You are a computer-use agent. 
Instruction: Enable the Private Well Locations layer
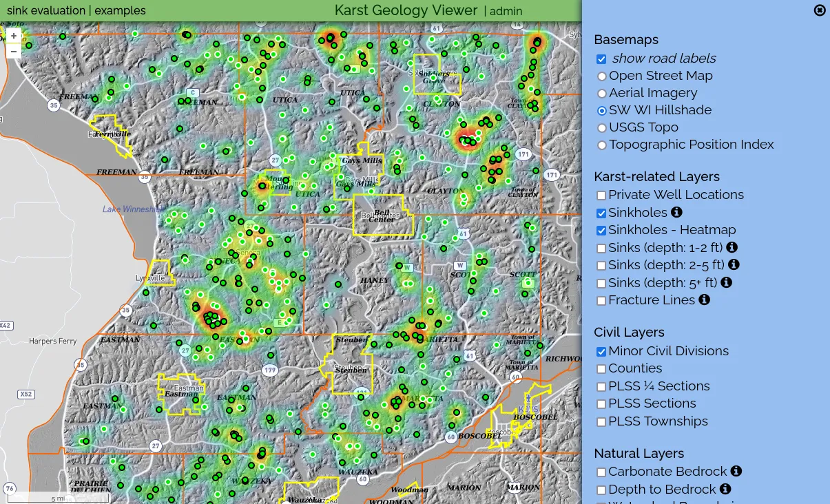tap(601, 195)
